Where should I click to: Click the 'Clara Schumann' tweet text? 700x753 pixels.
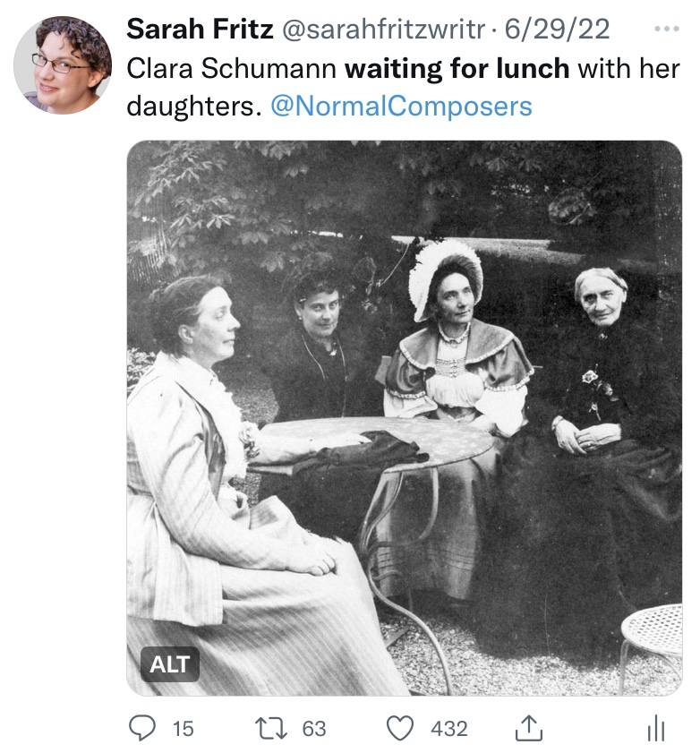[x=231, y=68]
